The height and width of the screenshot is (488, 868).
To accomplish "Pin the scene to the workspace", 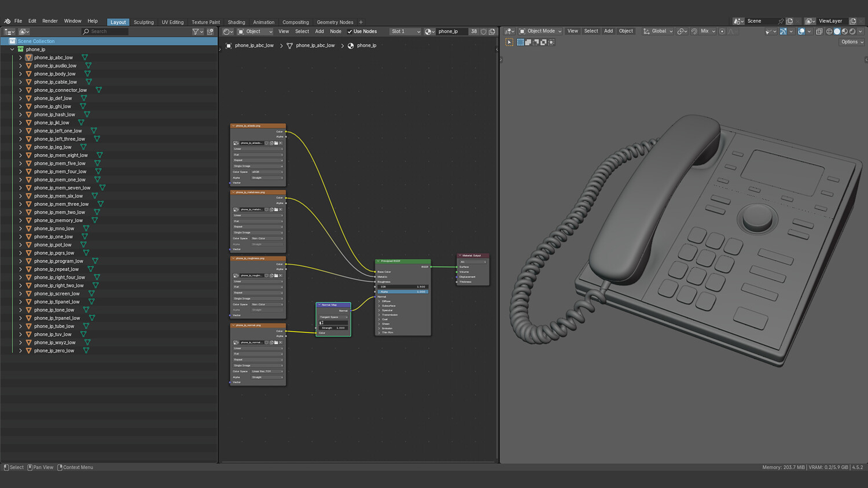I will (781, 21).
